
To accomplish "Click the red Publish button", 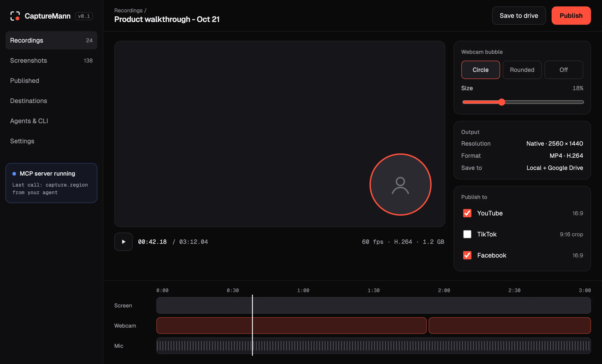I will (x=571, y=16).
